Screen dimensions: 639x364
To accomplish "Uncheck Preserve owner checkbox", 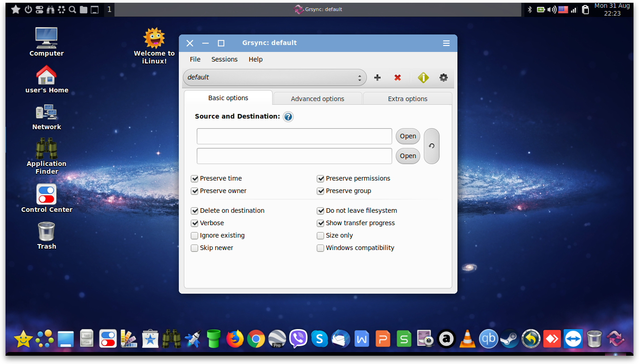I will pos(194,191).
